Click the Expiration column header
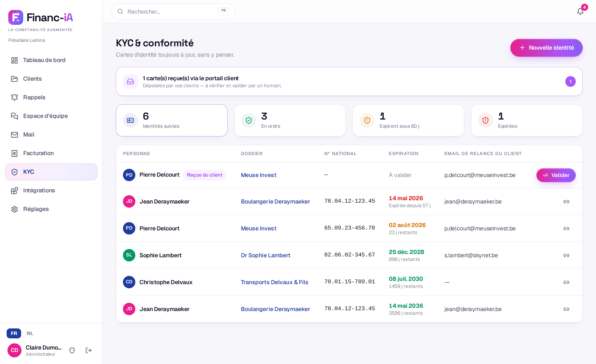 point(404,153)
